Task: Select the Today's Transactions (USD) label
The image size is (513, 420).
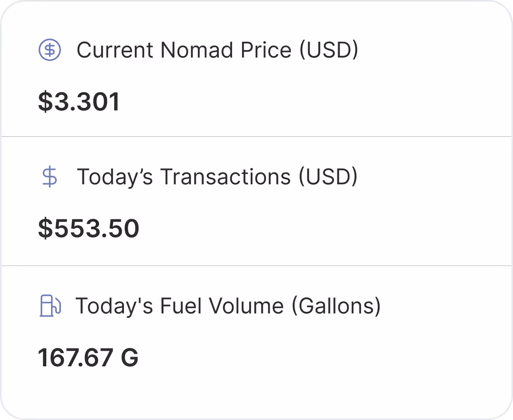Action: coord(218,177)
